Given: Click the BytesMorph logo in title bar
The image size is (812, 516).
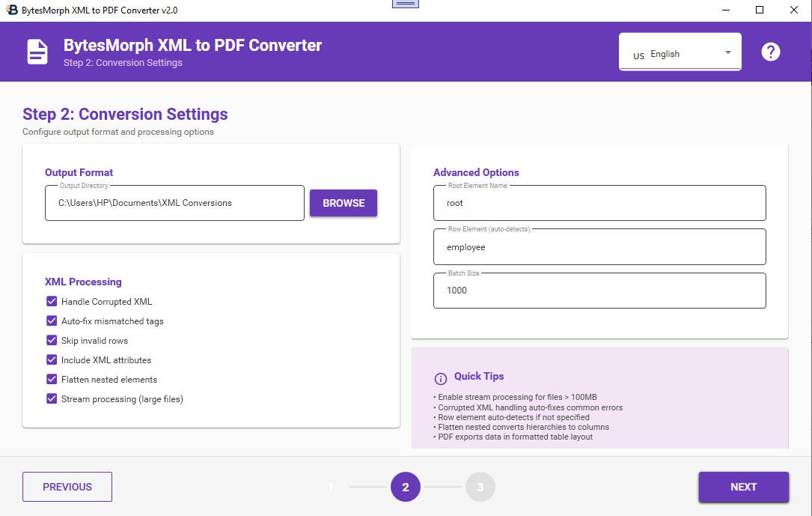Looking at the screenshot, I should [x=11, y=10].
